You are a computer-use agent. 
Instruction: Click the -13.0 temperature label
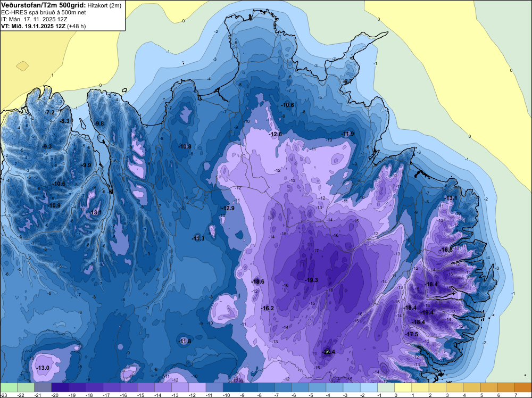click(x=43, y=368)
